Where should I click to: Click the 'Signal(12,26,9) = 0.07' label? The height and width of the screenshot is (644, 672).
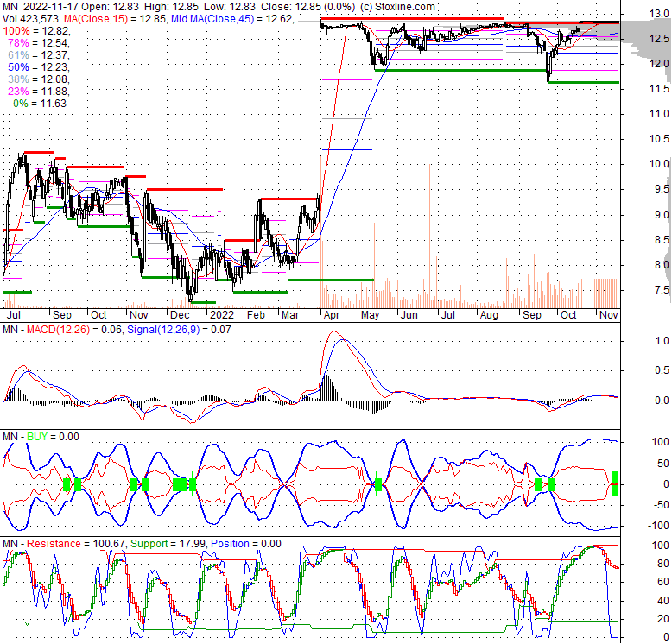pos(179,330)
